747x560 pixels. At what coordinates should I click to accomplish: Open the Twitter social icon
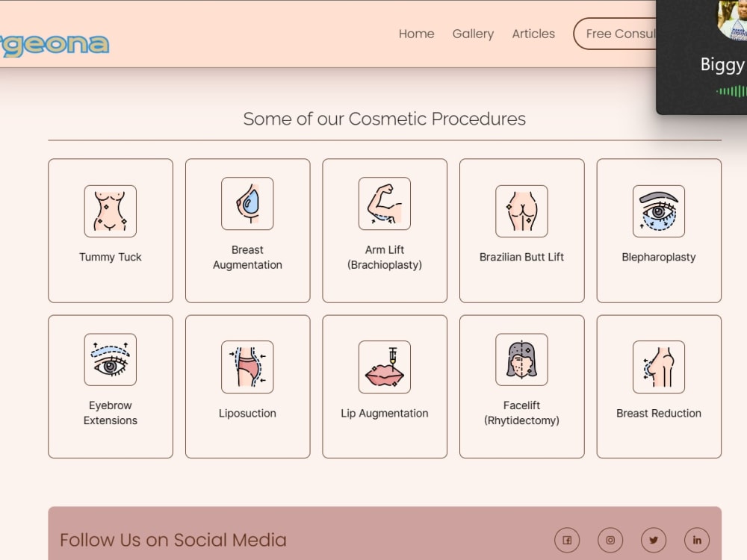[x=654, y=540]
